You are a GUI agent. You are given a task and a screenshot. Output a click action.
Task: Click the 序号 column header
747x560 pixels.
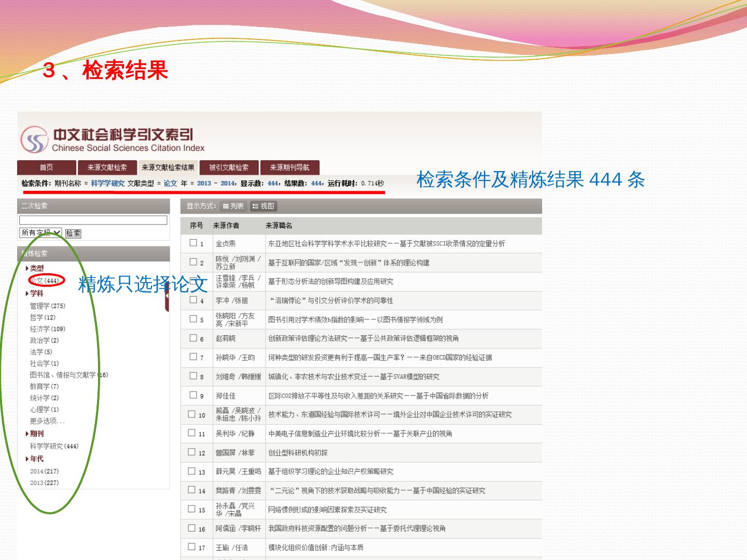point(197,226)
